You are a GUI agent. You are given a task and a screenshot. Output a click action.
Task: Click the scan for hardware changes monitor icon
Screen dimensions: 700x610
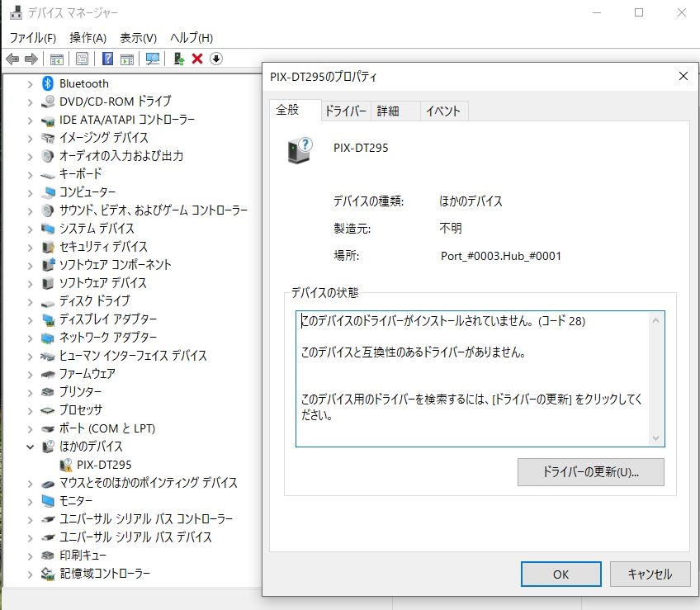pos(153,59)
